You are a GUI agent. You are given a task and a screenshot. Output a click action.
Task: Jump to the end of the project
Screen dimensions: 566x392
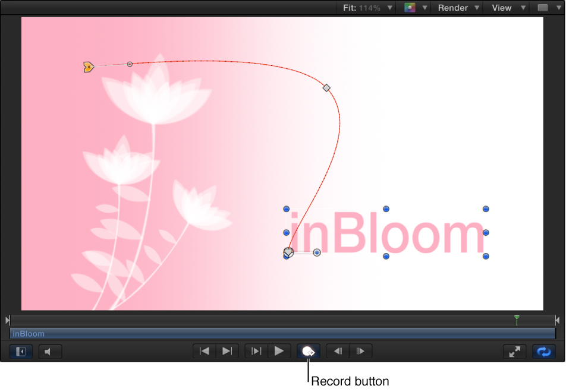tap(227, 351)
